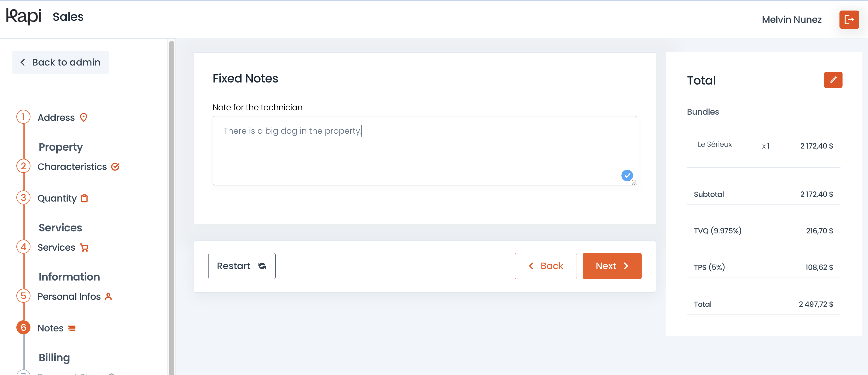Click the logout icon beside Melvin Nunez

click(849, 20)
